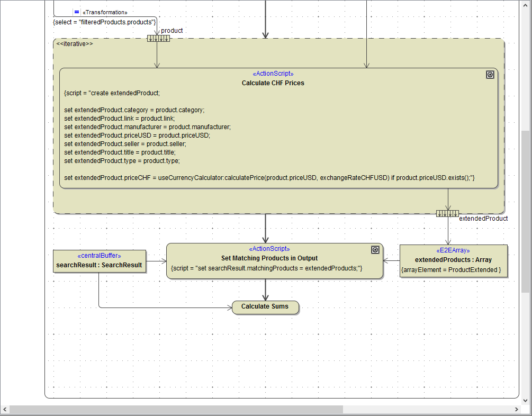532x416 pixels.
Task: Click the horizontal scrollbar left arrow
Action: (x=5, y=410)
